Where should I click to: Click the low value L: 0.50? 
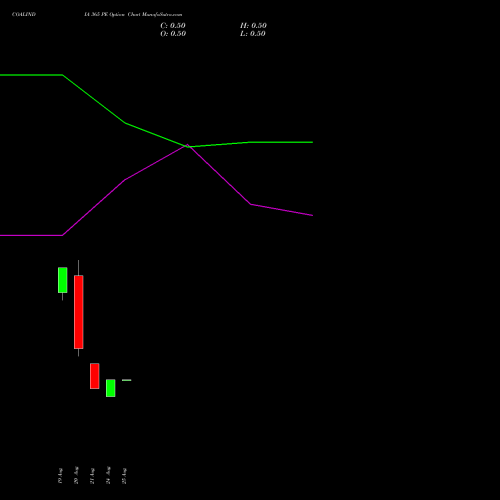pos(253,34)
